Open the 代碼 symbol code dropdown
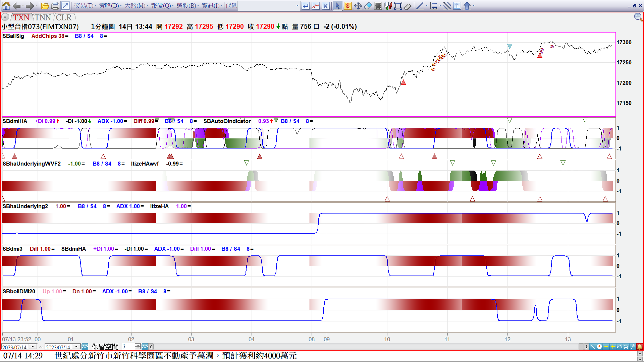Screen dimensions: 644x362 click(297, 6)
